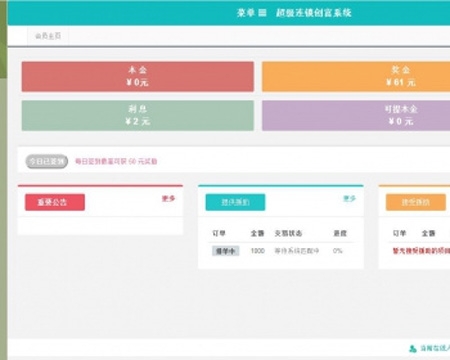Open 更多 link in announcements panel
This screenshot has width=450, height=360.
click(x=169, y=198)
